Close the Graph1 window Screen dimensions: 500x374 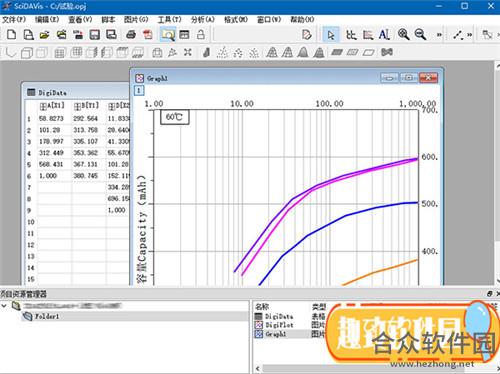[x=428, y=78]
